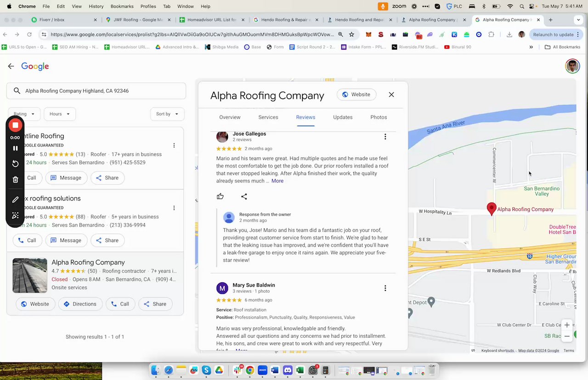Open Mary Sue Baldwin's profile avatar
Image resolution: width=588 pixels, height=380 pixels.
point(222,289)
